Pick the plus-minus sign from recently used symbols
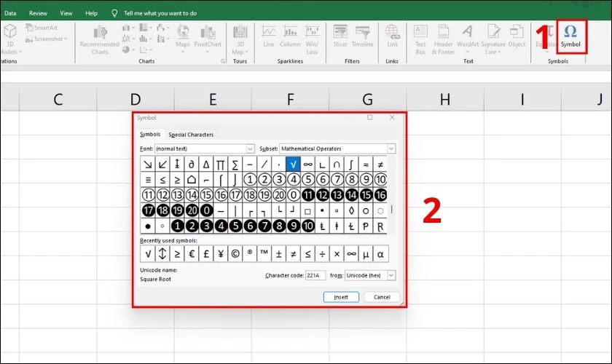 278,254
